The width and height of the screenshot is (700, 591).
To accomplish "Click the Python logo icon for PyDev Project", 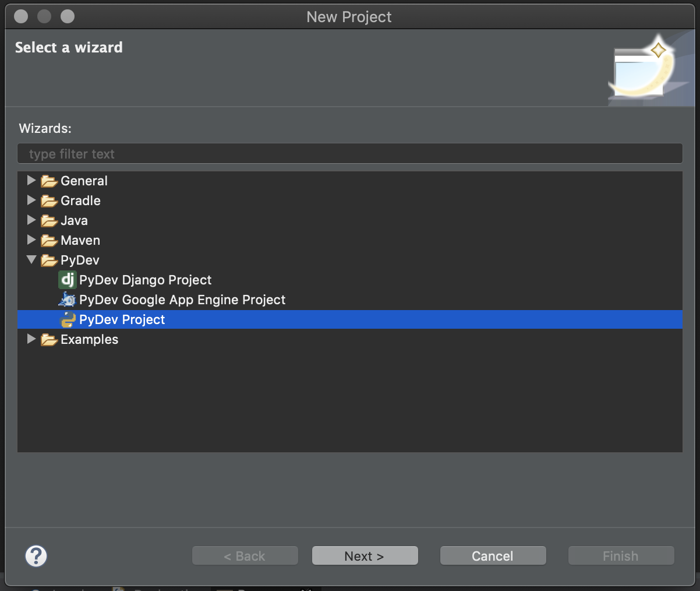I will click(68, 320).
